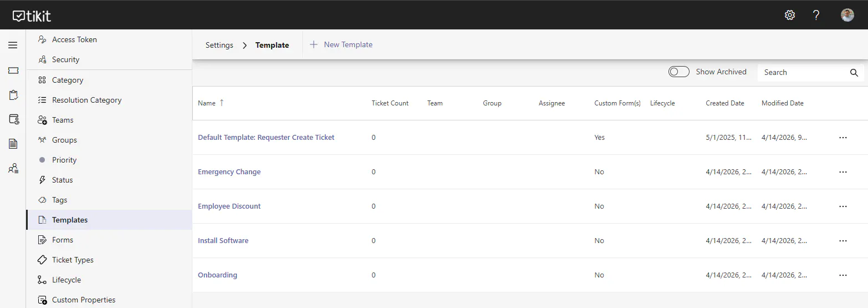Viewport: 868px width, 308px height.
Task: Sort by the Name column header
Action: pos(207,103)
